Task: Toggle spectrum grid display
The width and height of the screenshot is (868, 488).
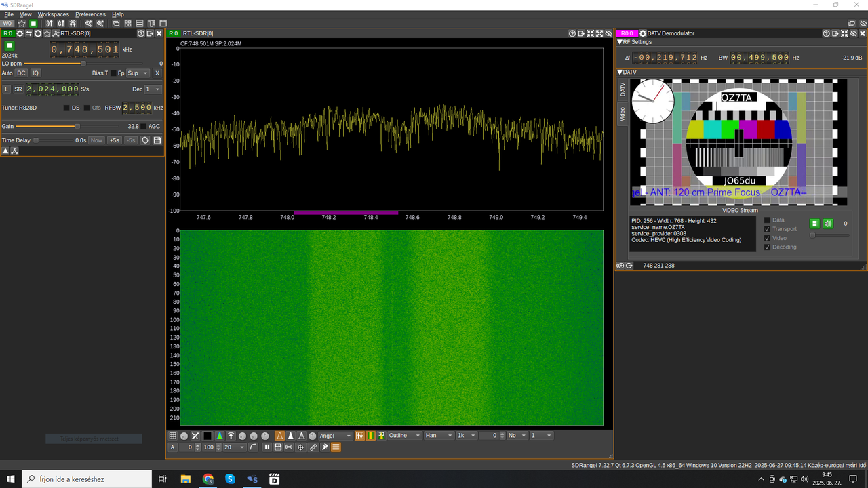Action: pos(173,436)
